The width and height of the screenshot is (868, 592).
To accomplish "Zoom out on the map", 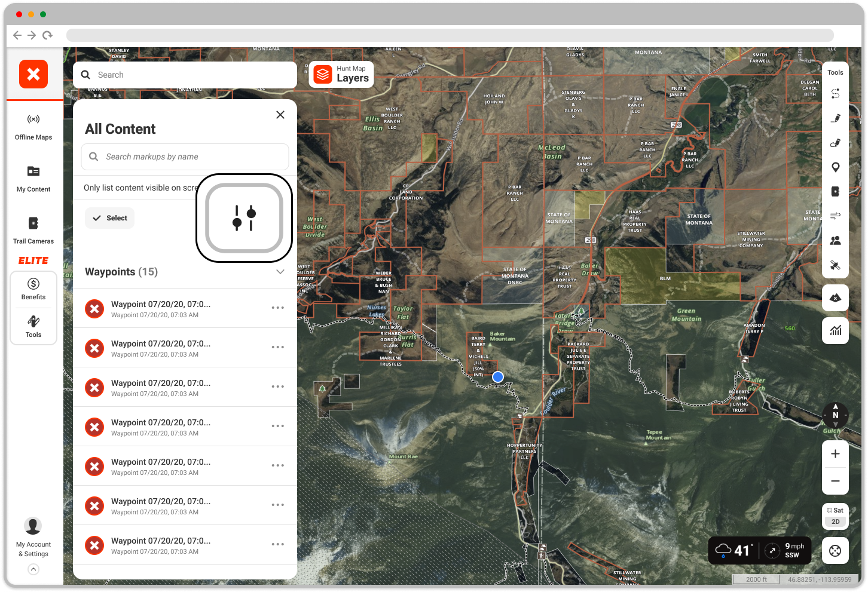I will click(x=836, y=481).
